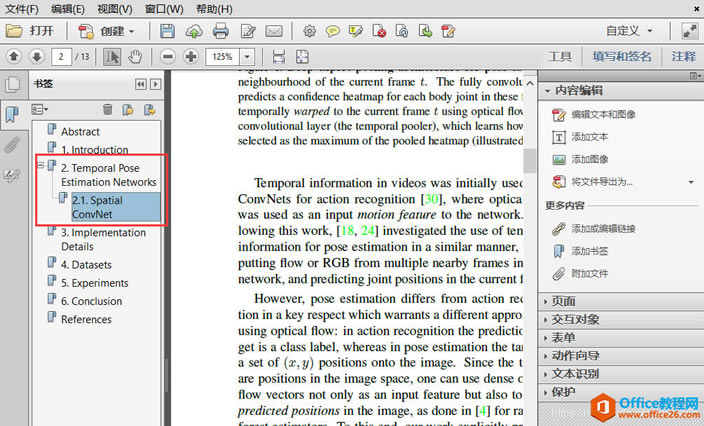Click the fit width scrolling mode icon
Image resolution: width=704 pixels, height=426 pixels.
coord(279,57)
